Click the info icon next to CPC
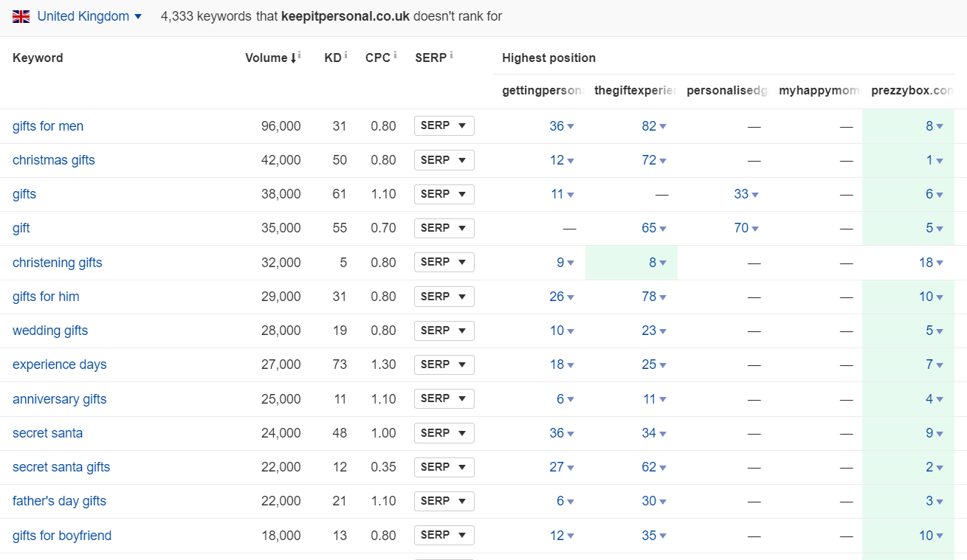The width and height of the screenshot is (967, 560). point(395,55)
